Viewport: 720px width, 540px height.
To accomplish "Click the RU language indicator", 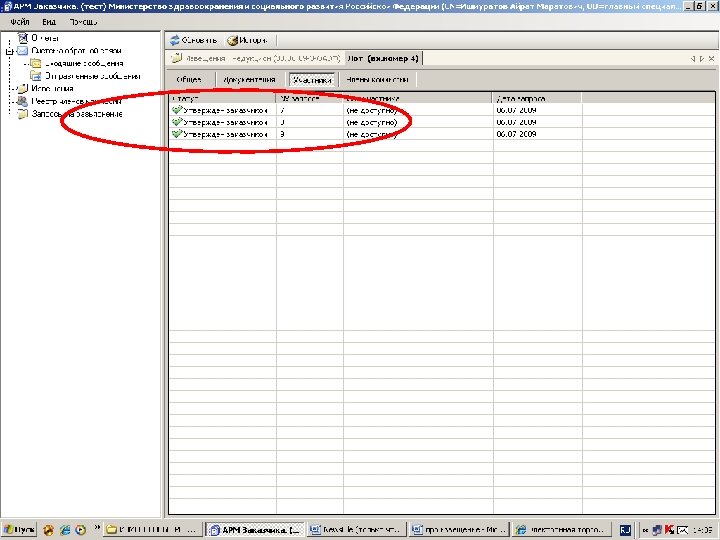I will coord(625,530).
